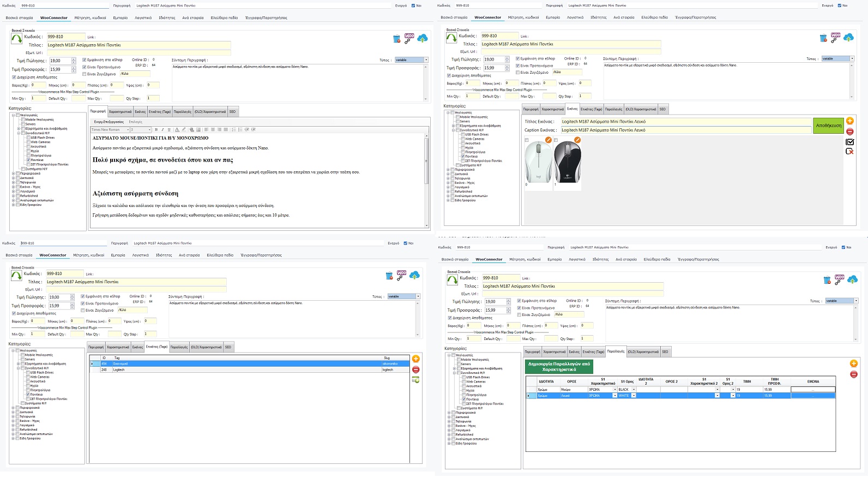Delete variation with red minus in Παραλλαγές window
868x477 pixels.
coord(854,374)
